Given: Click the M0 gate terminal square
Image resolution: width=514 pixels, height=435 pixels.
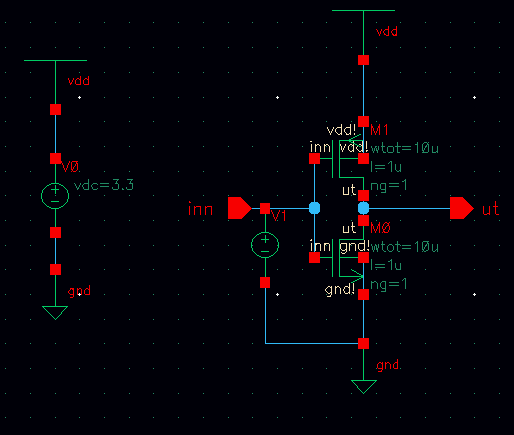Looking at the screenshot, I should (314, 257).
